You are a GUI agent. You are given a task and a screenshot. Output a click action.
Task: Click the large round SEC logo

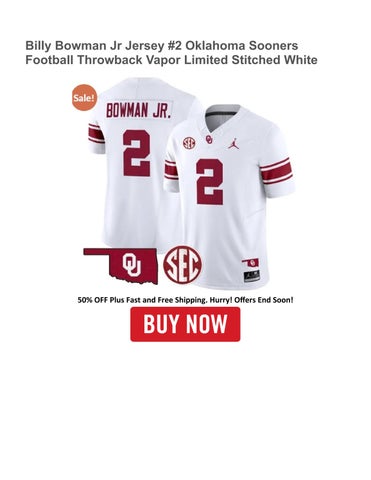point(182,265)
